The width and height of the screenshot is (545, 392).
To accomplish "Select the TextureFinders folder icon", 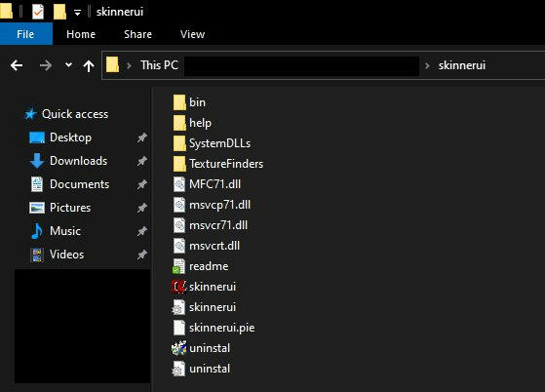I will pyautogui.click(x=179, y=164).
